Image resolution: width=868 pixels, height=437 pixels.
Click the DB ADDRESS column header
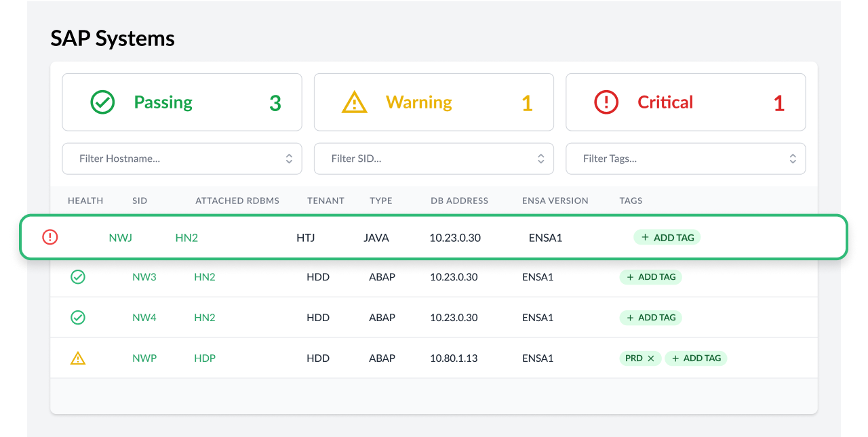pyautogui.click(x=459, y=201)
